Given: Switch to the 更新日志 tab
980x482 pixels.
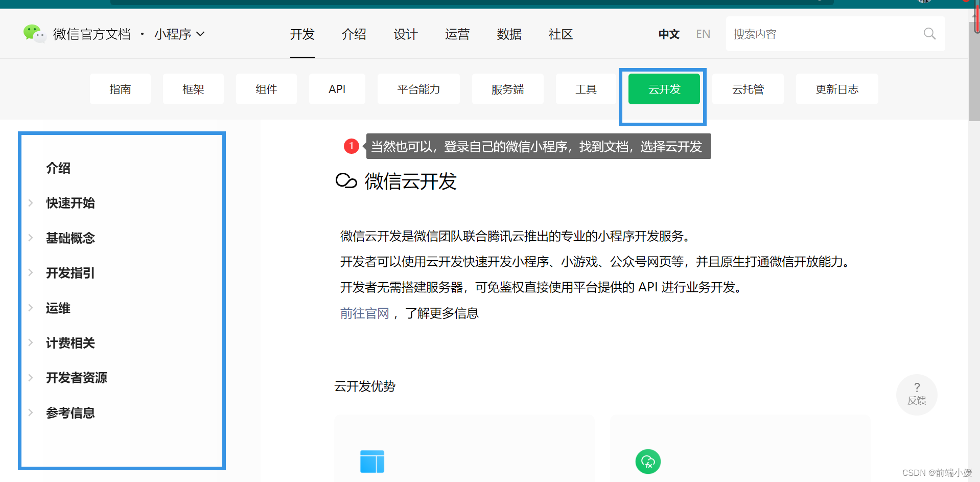Looking at the screenshot, I should [x=837, y=89].
